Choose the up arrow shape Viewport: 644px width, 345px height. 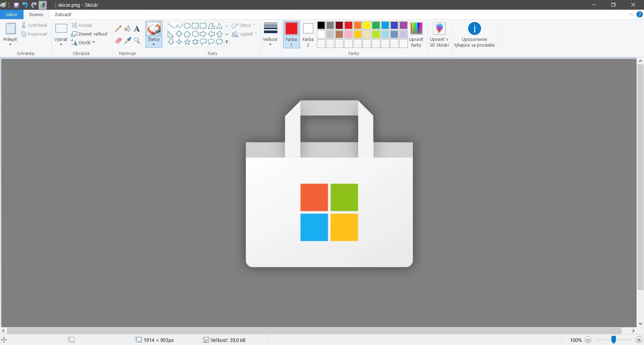219,34
